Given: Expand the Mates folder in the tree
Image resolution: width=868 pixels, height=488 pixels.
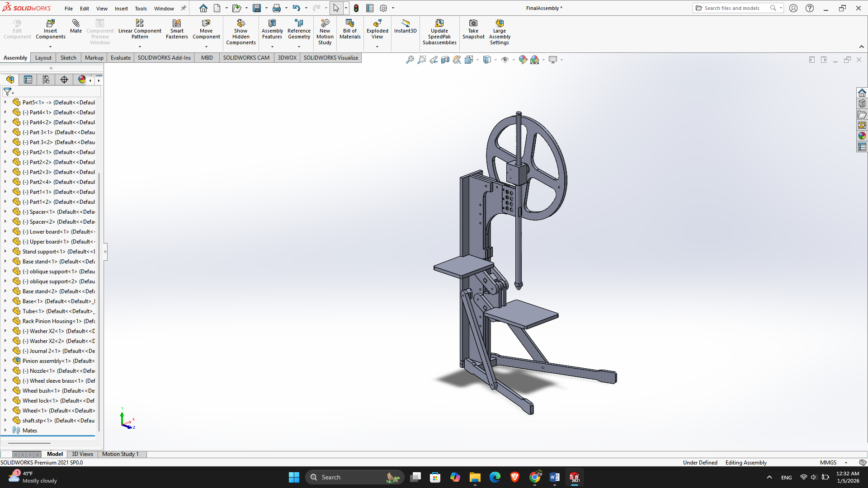Looking at the screenshot, I should (x=5, y=430).
